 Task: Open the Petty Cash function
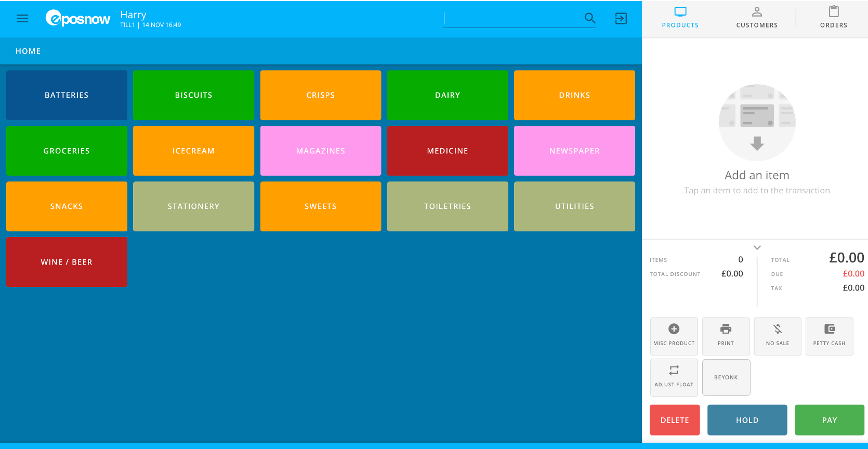tap(829, 336)
